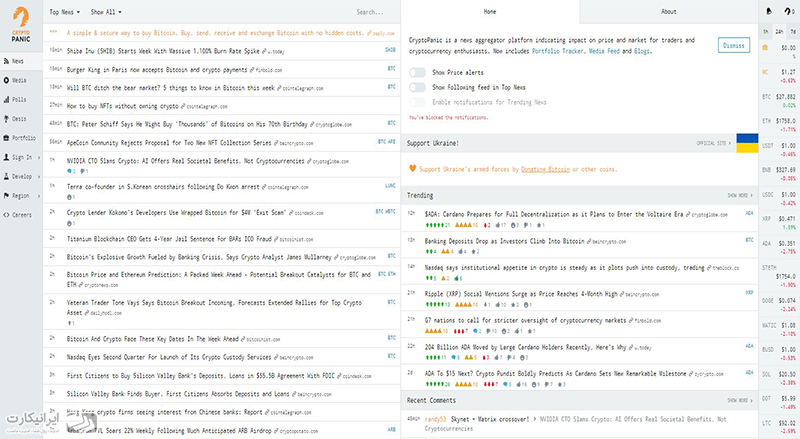Click BNB $327.69 in the price ticker
Image resolution: width=800 pixels, height=439 pixels.
pos(779,173)
